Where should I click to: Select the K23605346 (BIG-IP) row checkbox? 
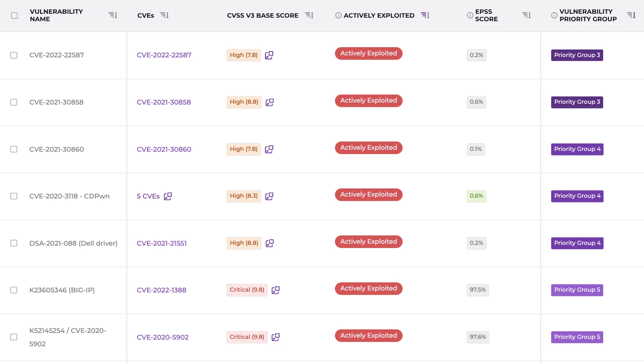click(x=14, y=290)
